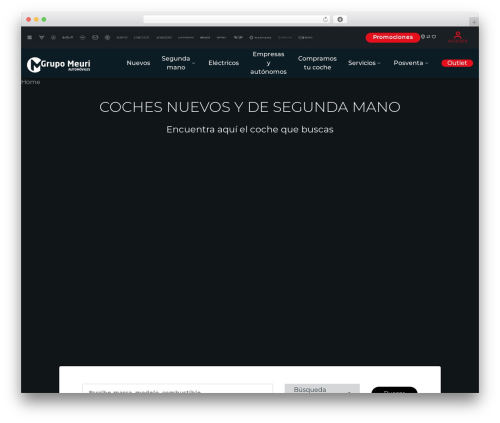
Task: Click the heart favorites icon near Promociones
Action: [x=434, y=37]
